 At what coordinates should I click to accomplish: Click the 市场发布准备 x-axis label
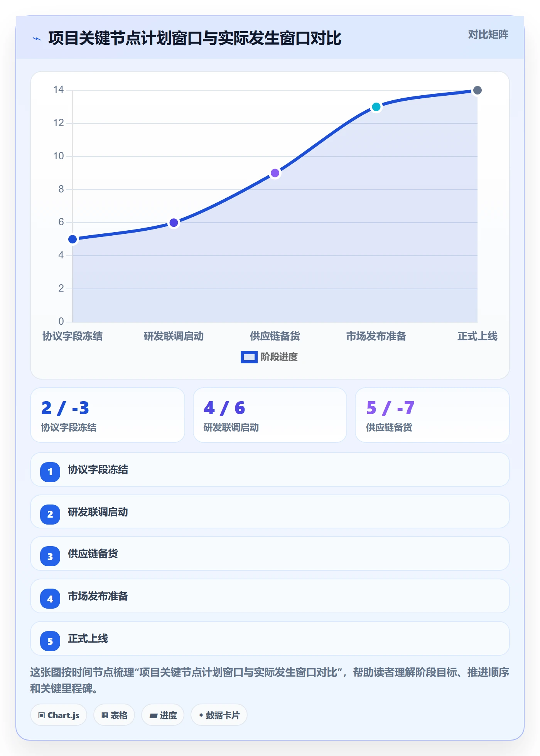[376, 336]
